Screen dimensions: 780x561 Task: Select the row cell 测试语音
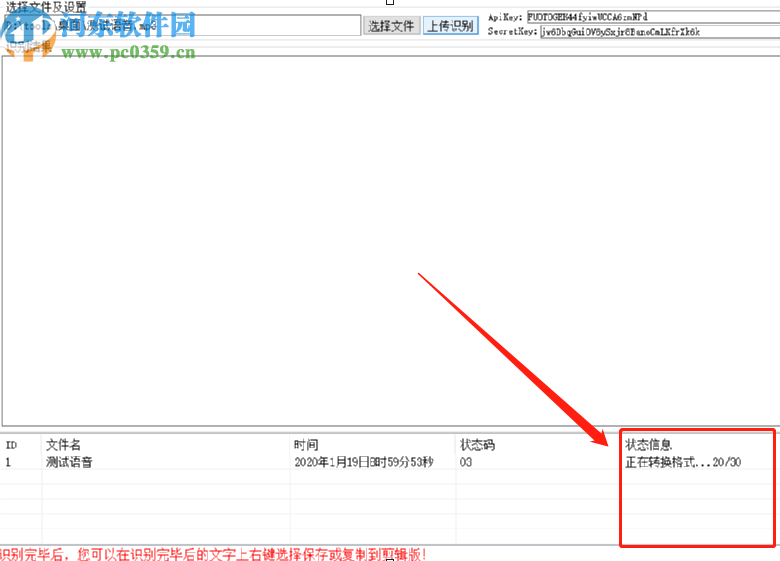pos(69,462)
